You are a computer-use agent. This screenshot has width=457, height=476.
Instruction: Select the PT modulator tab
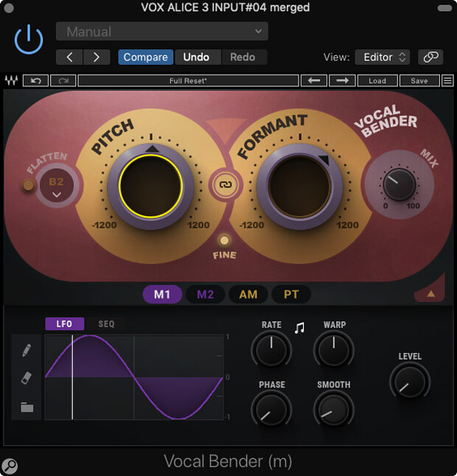tap(291, 294)
